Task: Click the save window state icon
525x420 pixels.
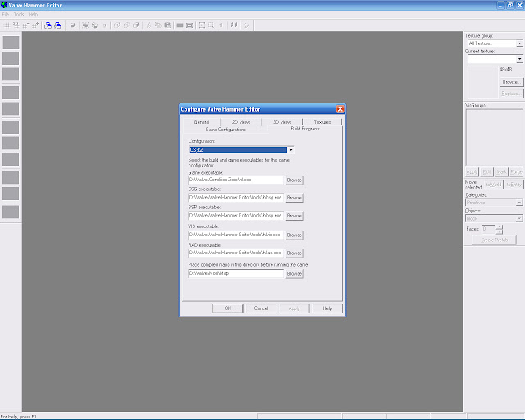Action: 57,25
